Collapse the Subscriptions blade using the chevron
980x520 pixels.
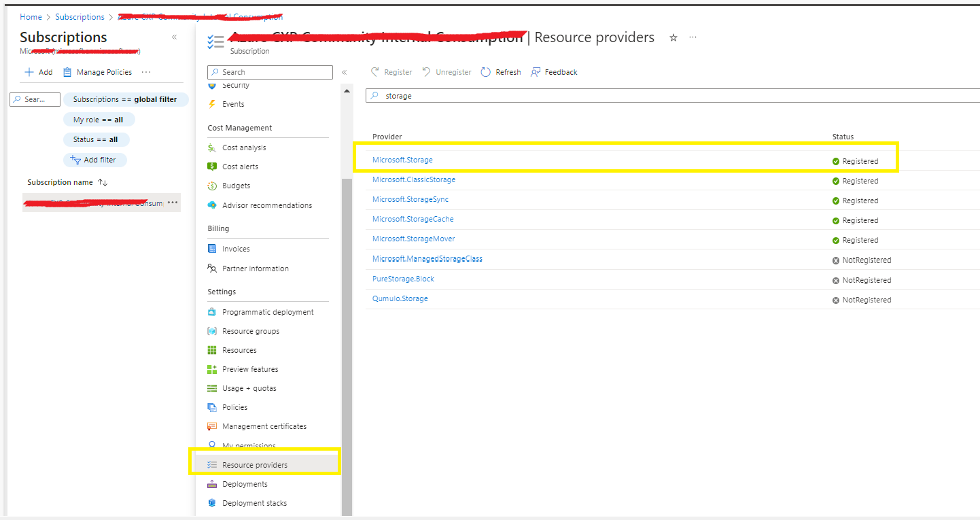(175, 38)
